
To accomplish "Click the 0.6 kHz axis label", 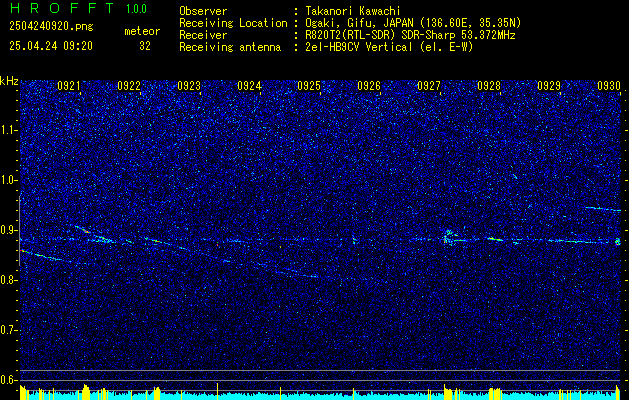I will point(9,380).
